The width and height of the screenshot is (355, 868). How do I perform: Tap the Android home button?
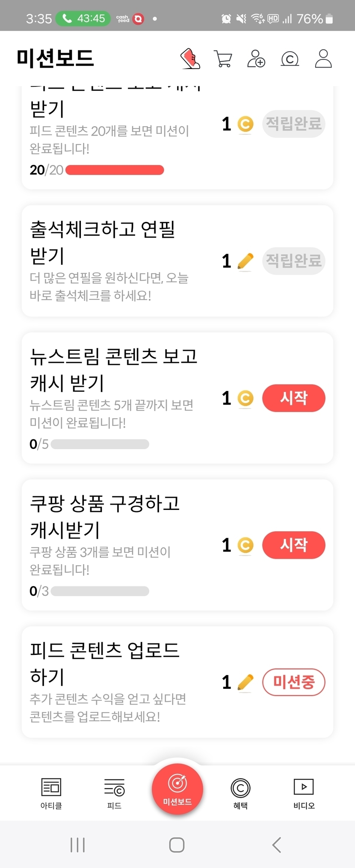[x=177, y=845]
